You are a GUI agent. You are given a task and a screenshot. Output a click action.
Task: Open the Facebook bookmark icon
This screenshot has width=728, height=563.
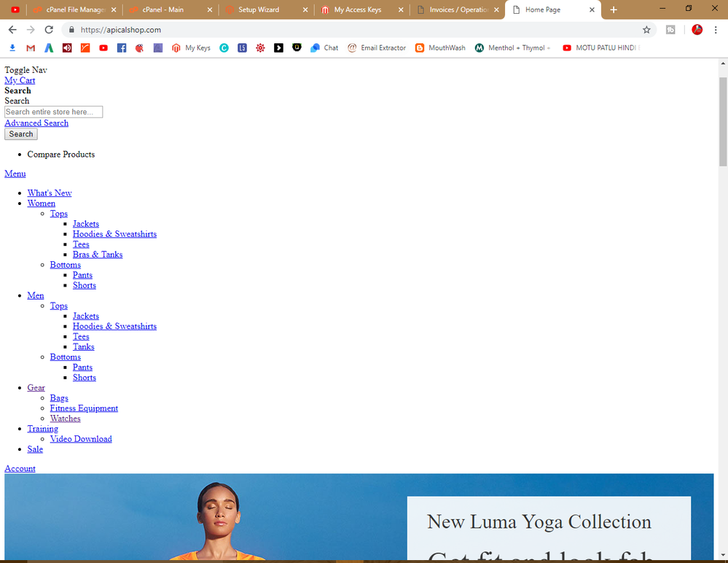[122, 48]
